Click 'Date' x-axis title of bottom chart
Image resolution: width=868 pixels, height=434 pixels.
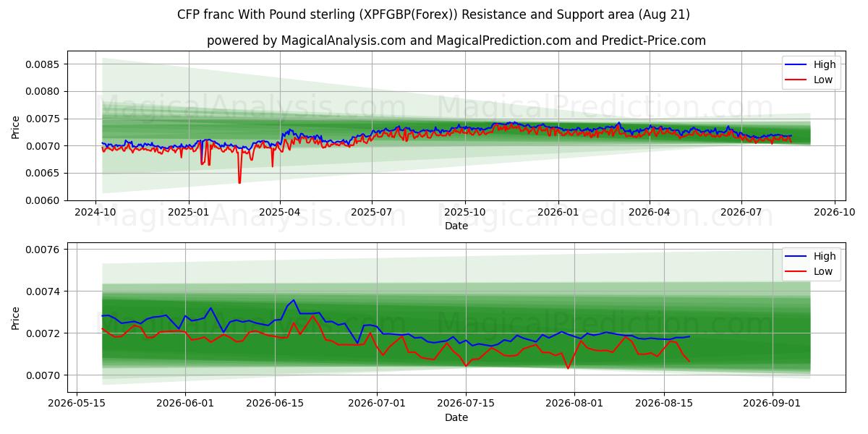(456, 417)
